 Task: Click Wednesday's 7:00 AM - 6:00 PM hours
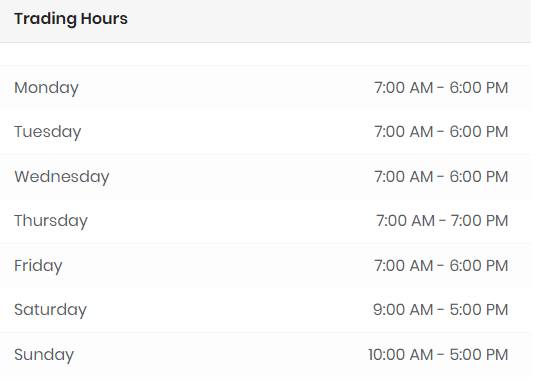click(x=441, y=176)
